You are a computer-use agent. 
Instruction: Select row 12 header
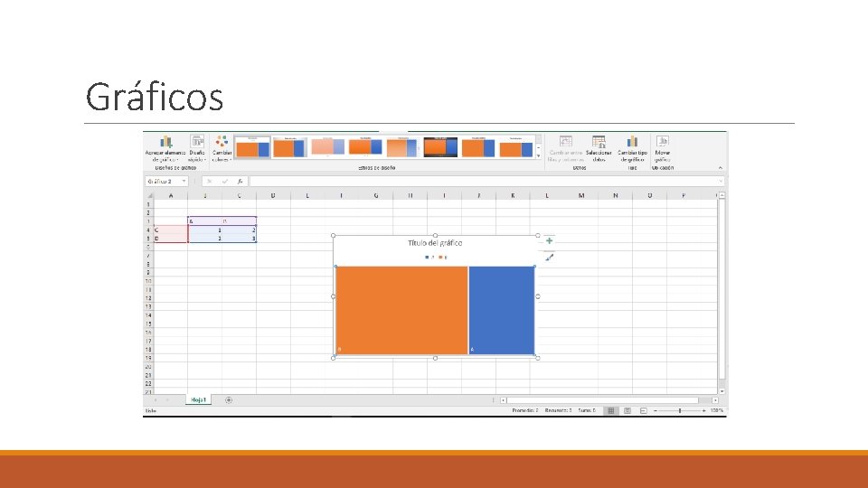pyautogui.click(x=148, y=298)
